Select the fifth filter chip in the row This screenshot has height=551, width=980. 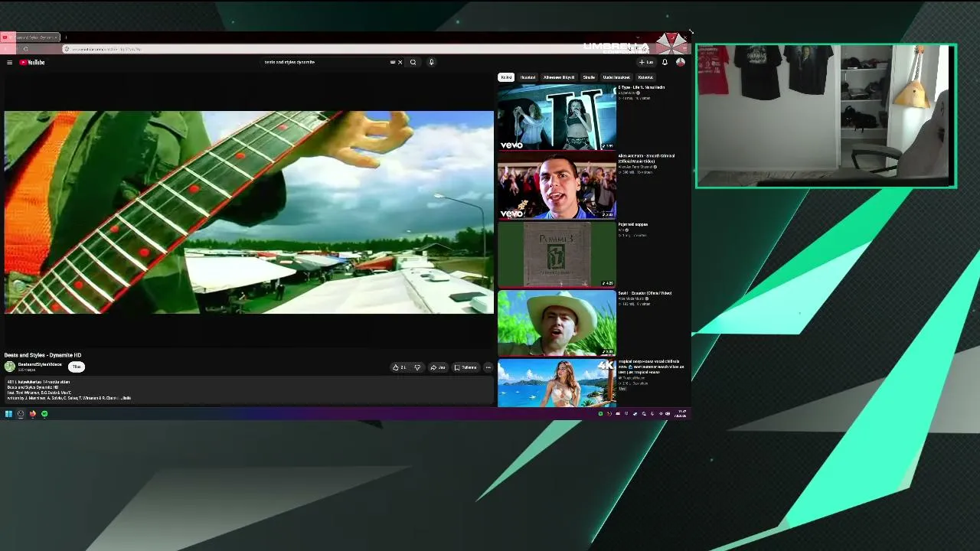point(616,77)
